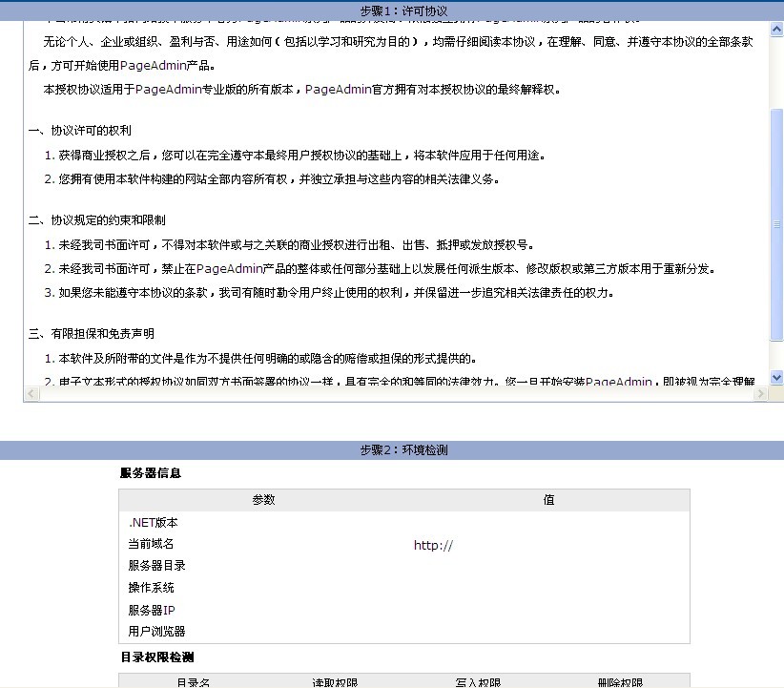Click the 步骤2：环境检测 header bar
The height and width of the screenshot is (688, 784).
[x=392, y=450]
